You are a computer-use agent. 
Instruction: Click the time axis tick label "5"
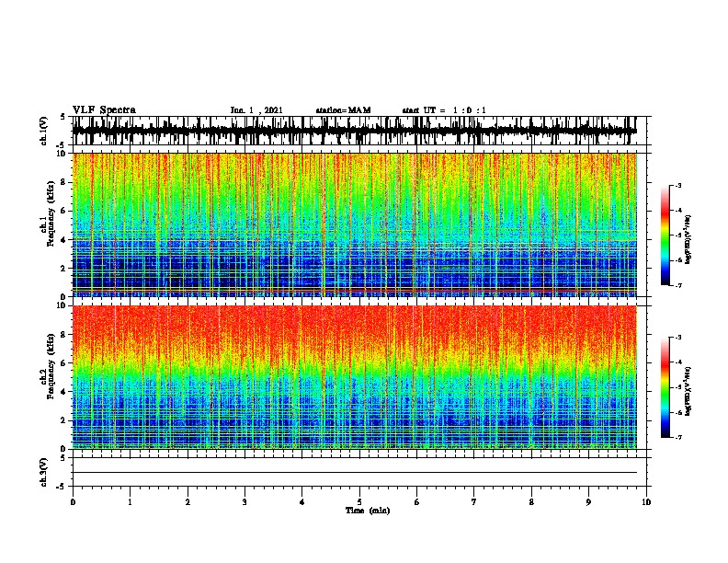[359, 502]
